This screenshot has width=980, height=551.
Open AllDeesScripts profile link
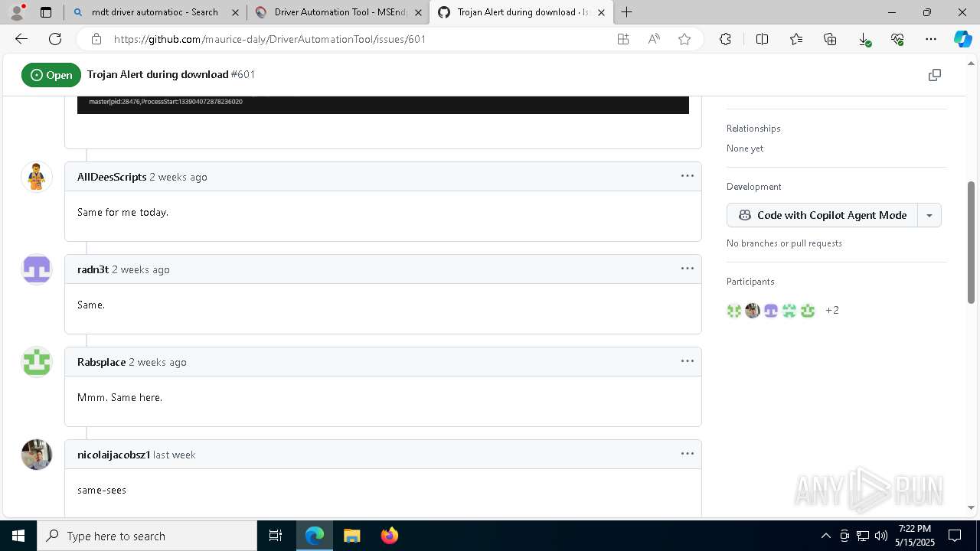(112, 177)
